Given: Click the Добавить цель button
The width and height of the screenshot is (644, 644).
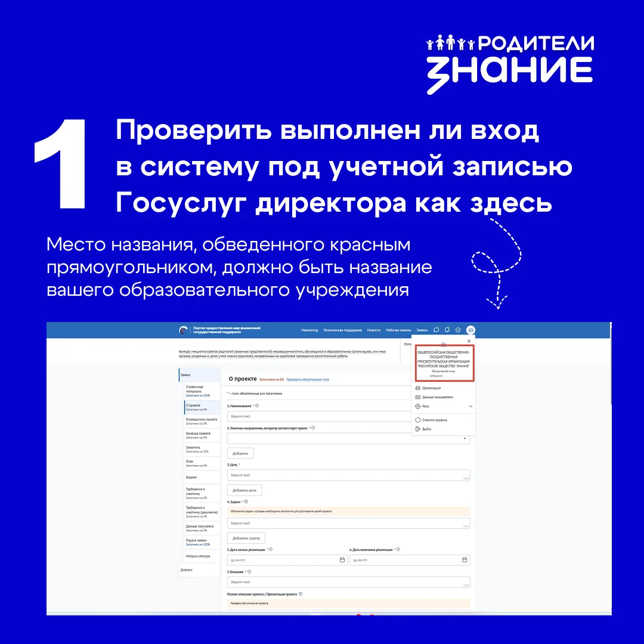Looking at the screenshot, I should coord(244,490).
